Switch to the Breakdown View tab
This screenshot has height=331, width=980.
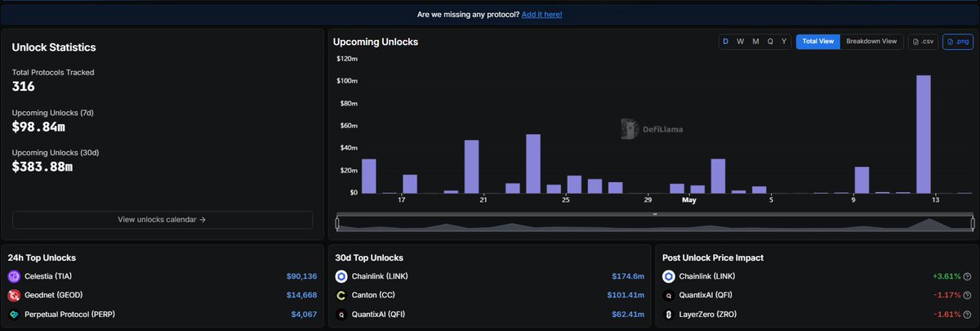pyautogui.click(x=871, y=41)
